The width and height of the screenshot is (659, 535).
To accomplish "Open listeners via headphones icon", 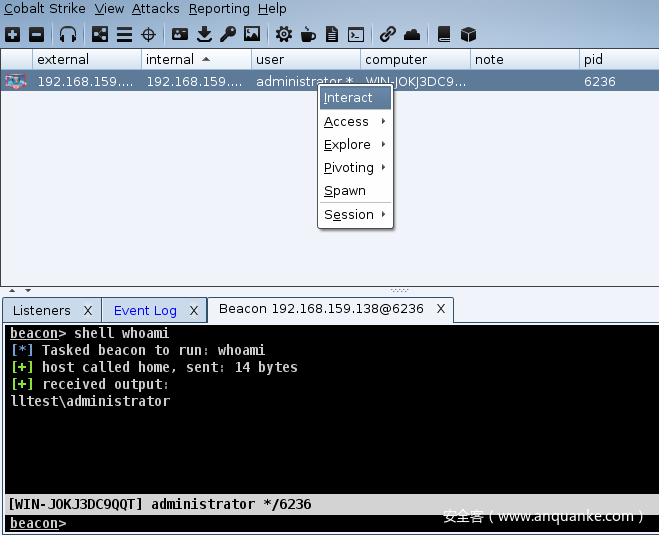I will click(68, 34).
